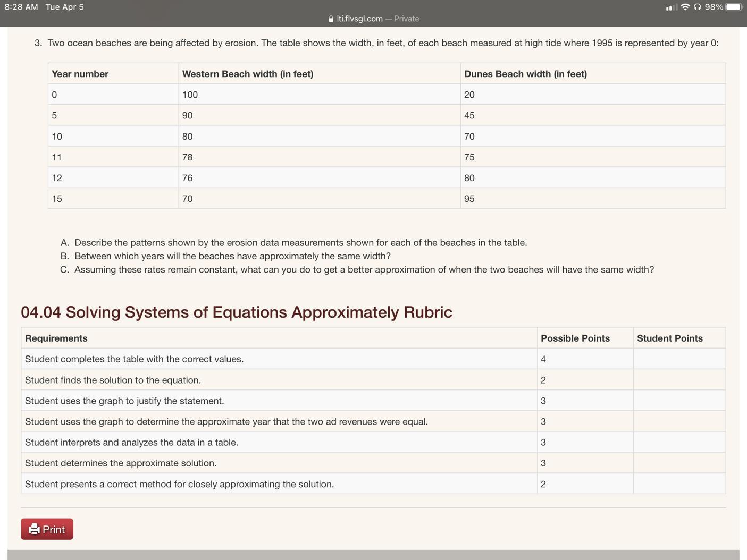Click the '04.04 Solving Systems of Equations' heading
This screenshot has height=560, width=747.
[237, 312]
